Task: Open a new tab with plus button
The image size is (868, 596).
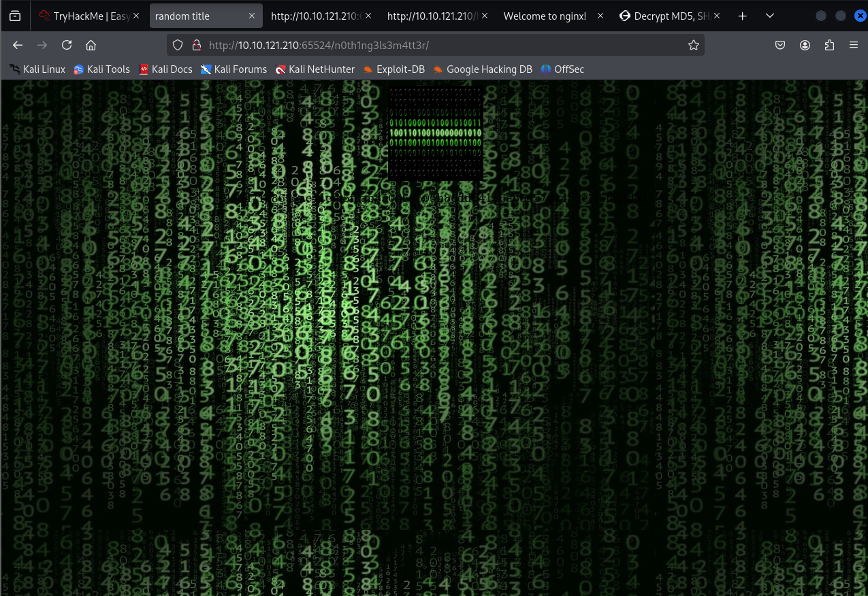Action: tap(742, 16)
